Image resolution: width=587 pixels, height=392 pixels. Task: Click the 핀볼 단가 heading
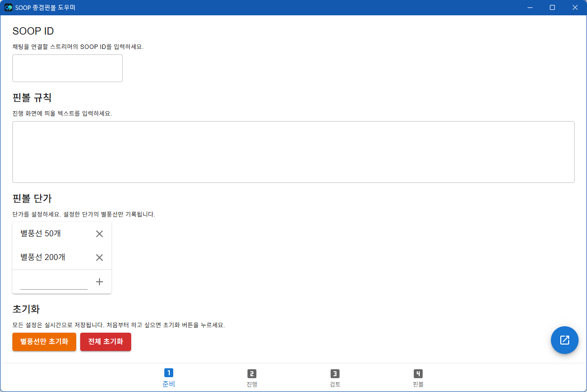[32, 198]
